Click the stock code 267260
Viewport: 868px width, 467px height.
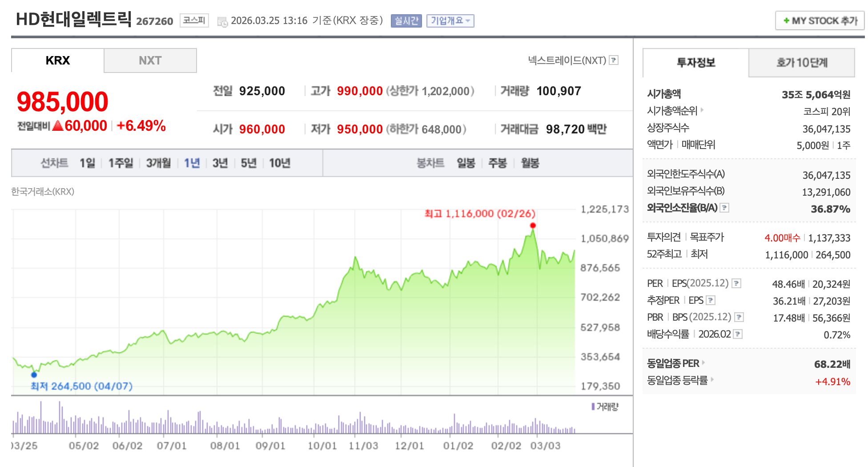click(154, 21)
